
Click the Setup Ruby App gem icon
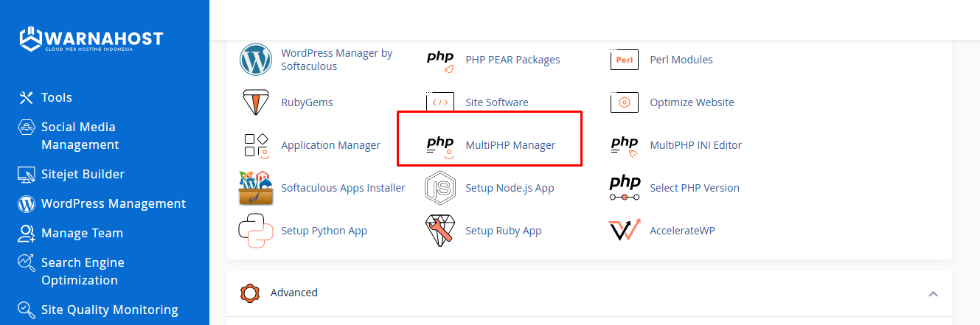pos(440,231)
